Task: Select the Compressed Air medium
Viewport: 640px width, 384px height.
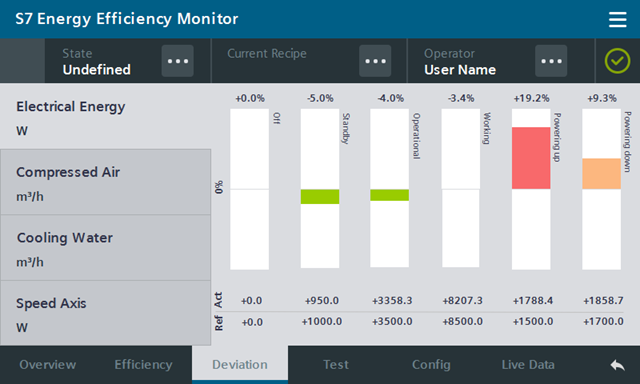Action: pyautogui.click(x=105, y=182)
